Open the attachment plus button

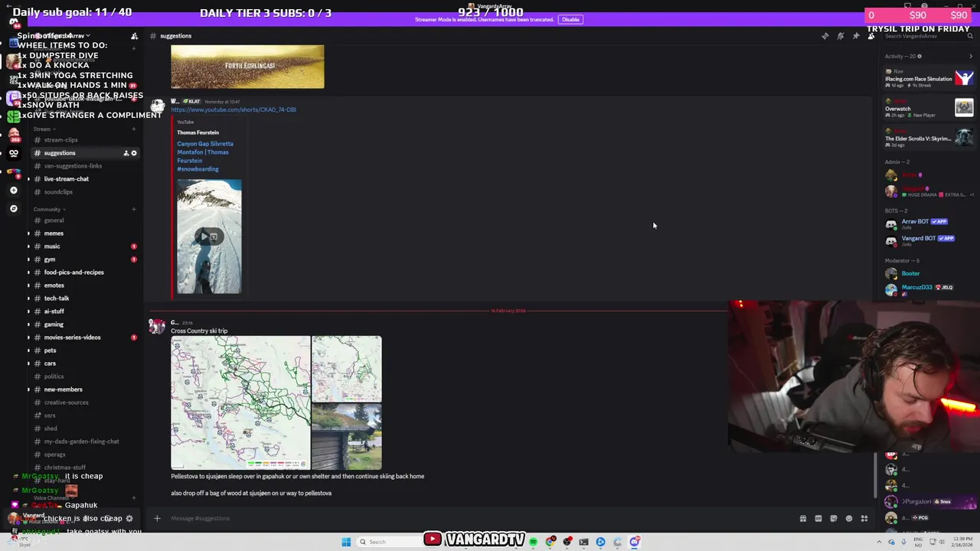157,518
